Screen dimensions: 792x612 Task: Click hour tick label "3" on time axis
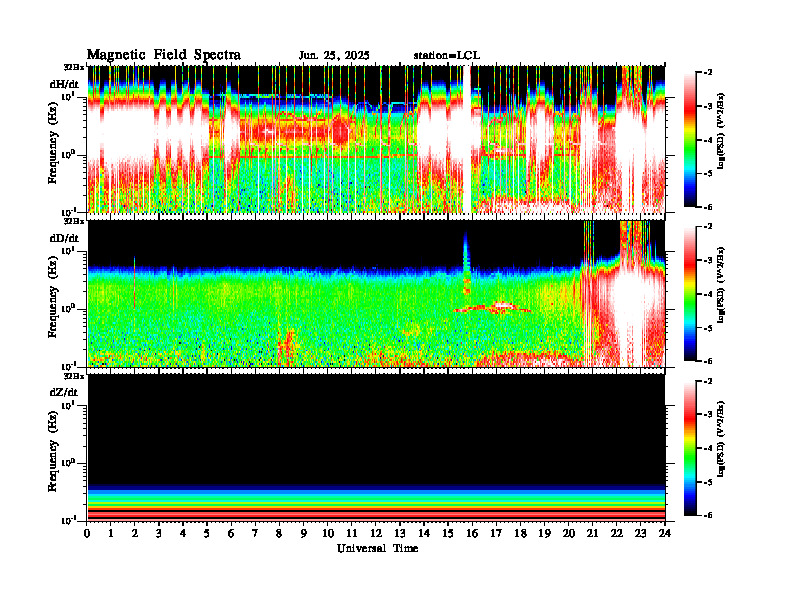tap(159, 533)
